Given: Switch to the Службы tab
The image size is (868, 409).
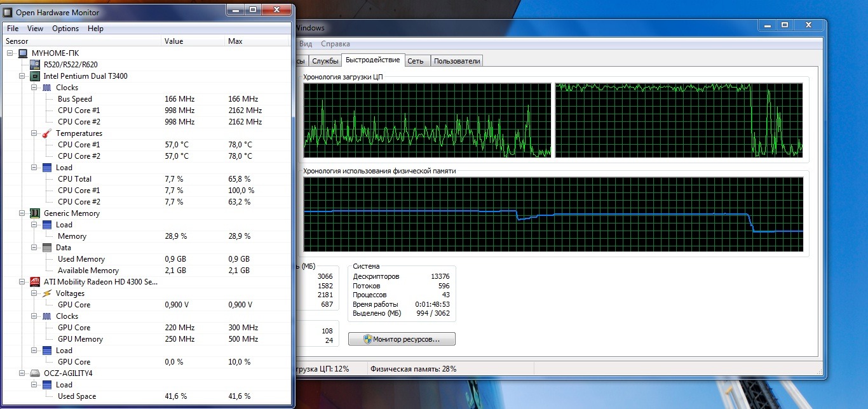Looking at the screenshot, I should (x=325, y=61).
